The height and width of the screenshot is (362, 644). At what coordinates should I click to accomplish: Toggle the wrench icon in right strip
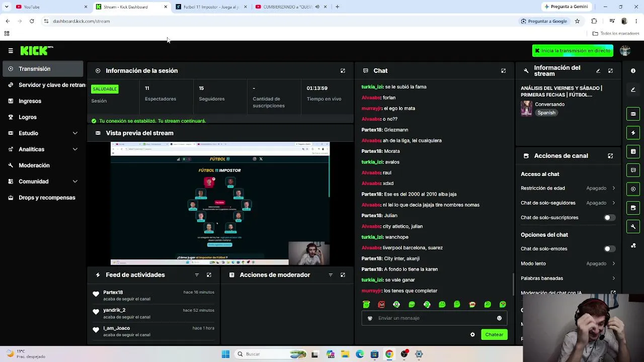tap(633, 226)
